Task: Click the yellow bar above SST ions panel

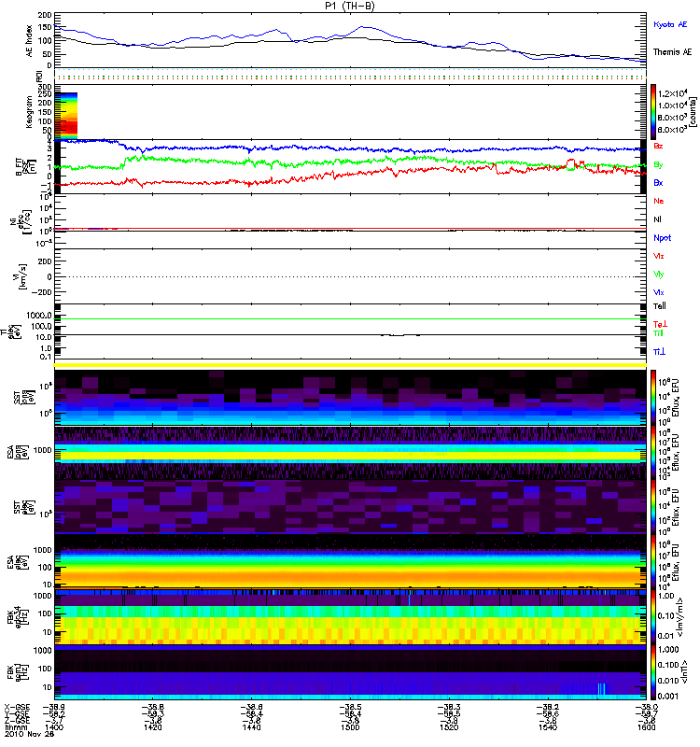Action: 351,365
